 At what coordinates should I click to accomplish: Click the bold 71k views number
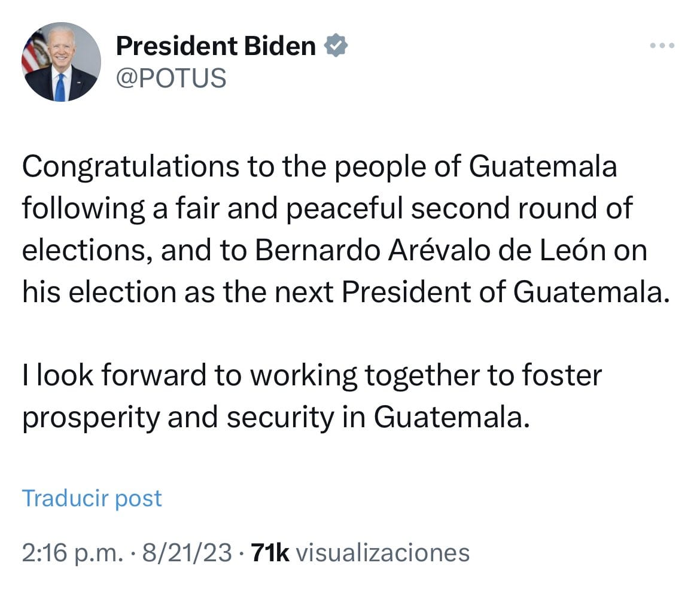(x=270, y=553)
